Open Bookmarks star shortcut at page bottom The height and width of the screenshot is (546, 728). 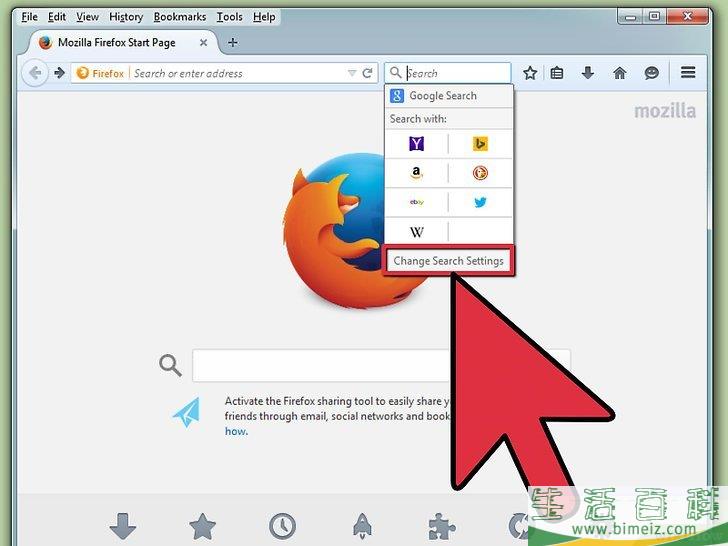click(x=202, y=526)
